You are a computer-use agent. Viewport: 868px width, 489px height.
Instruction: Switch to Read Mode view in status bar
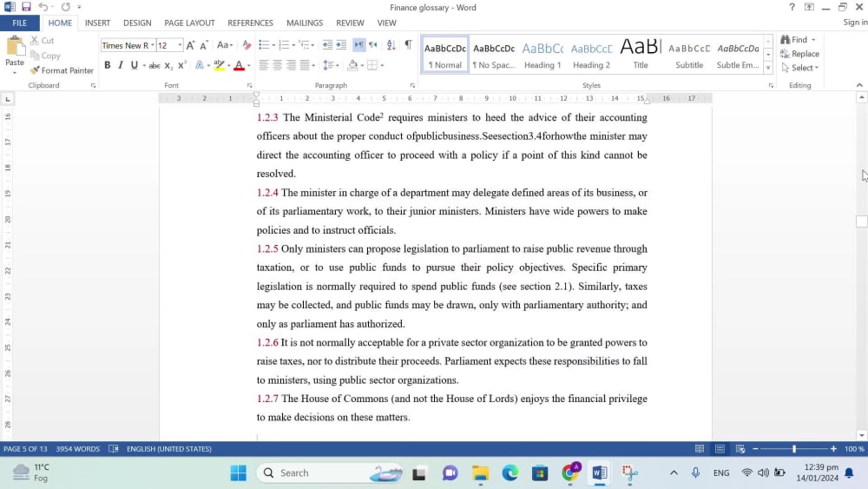tap(700, 448)
